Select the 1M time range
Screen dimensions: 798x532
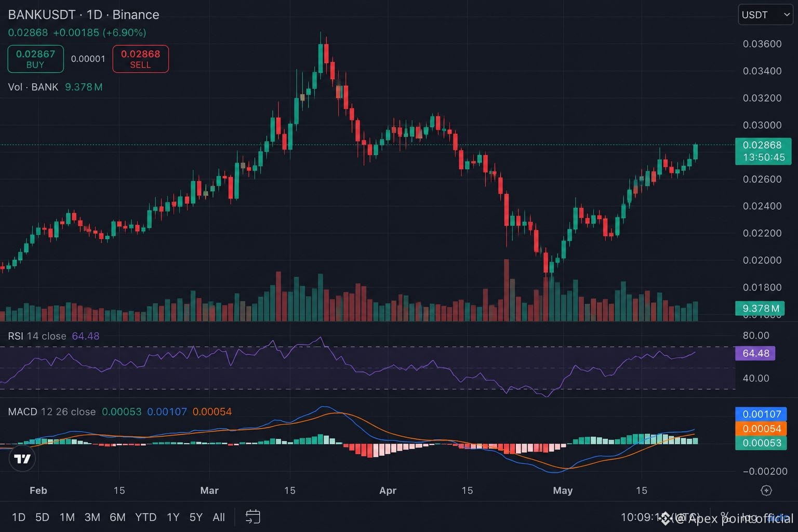pyautogui.click(x=67, y=517)
